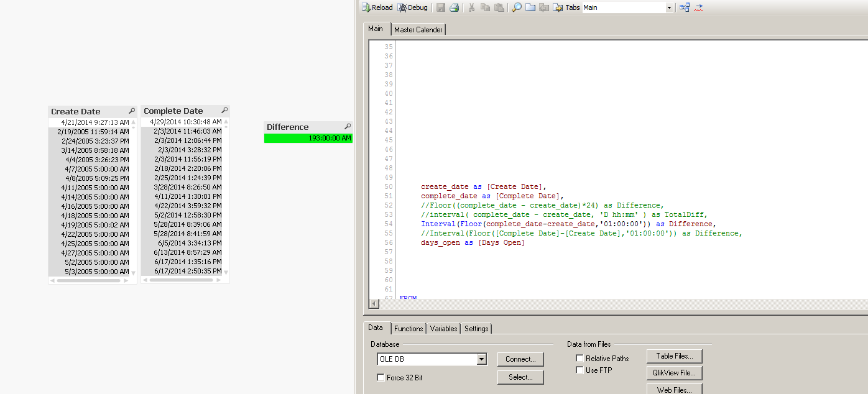Select the Variables tab
The height and width of the screenshot is (394, 868).
443,329
